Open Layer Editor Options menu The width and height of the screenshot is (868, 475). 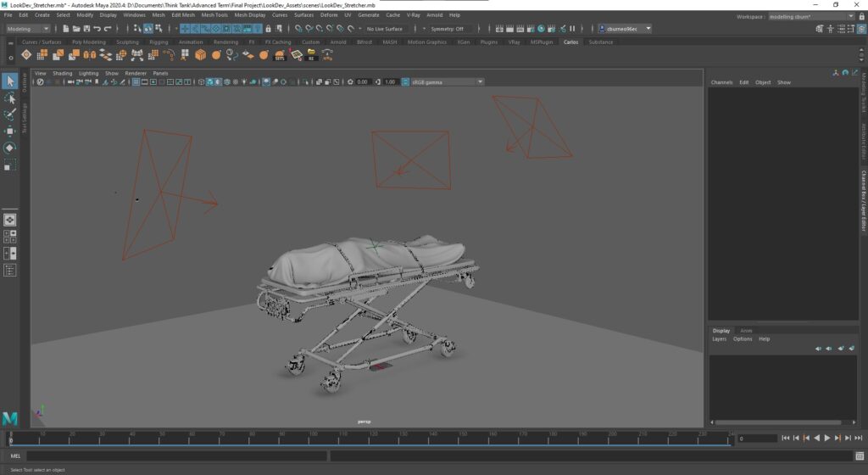tap(743, 338)
